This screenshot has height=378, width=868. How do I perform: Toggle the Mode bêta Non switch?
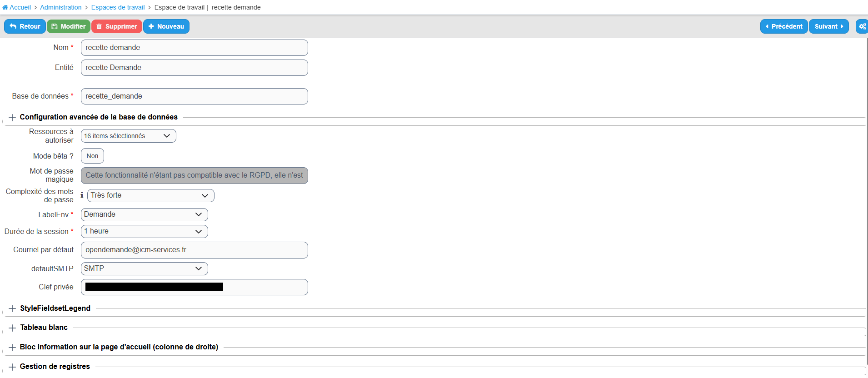(x=92, y=156)
